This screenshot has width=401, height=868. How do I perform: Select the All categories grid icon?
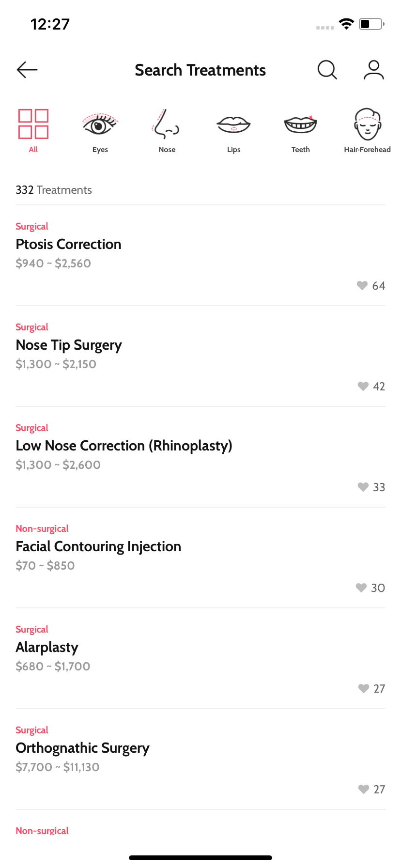click(33, 124)
